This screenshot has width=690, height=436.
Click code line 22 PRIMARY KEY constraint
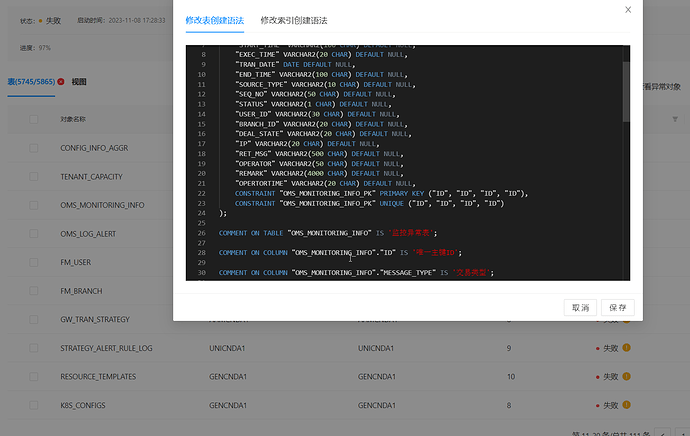[x=381, y=194]
